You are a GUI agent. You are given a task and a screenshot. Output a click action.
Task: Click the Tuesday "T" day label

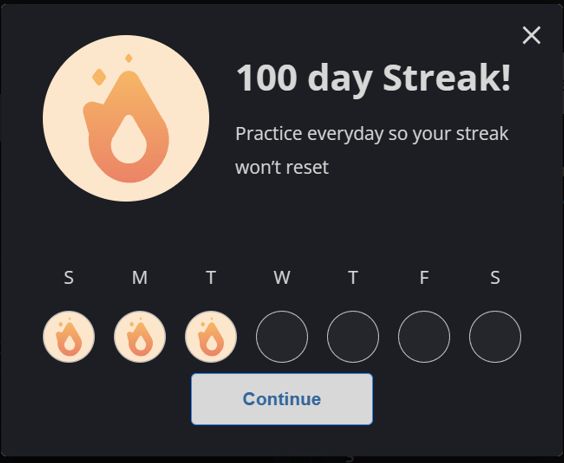tap(211, 277)
